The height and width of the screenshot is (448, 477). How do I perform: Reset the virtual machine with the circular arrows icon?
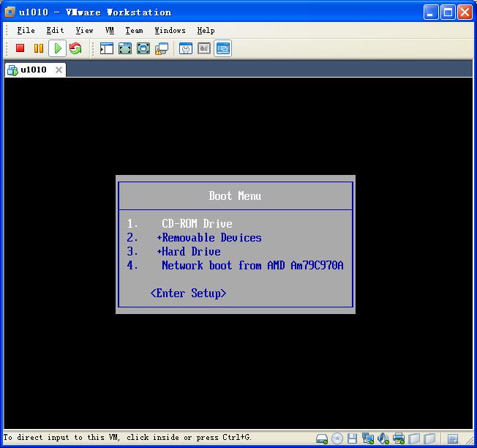coord(75,48)
